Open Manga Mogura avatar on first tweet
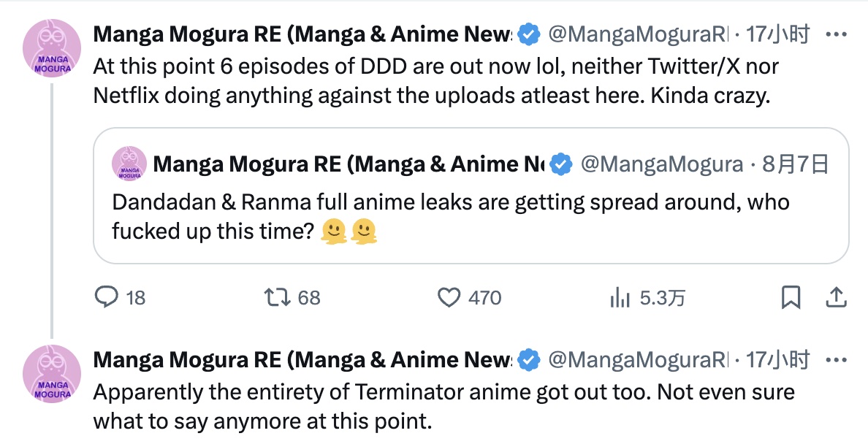868x444 pixels. (52, 48)
